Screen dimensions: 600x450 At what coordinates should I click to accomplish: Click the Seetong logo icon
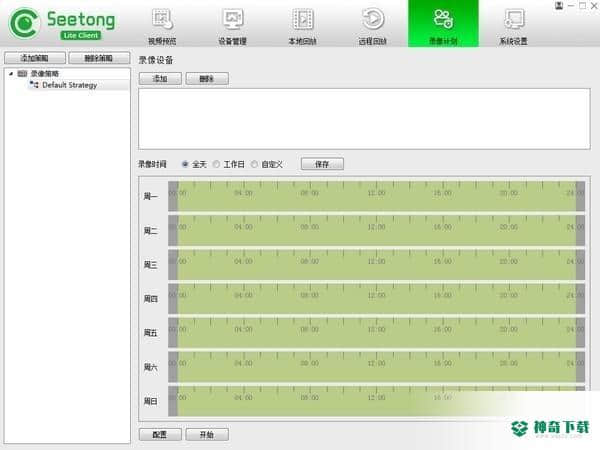[x=24, y=23]
